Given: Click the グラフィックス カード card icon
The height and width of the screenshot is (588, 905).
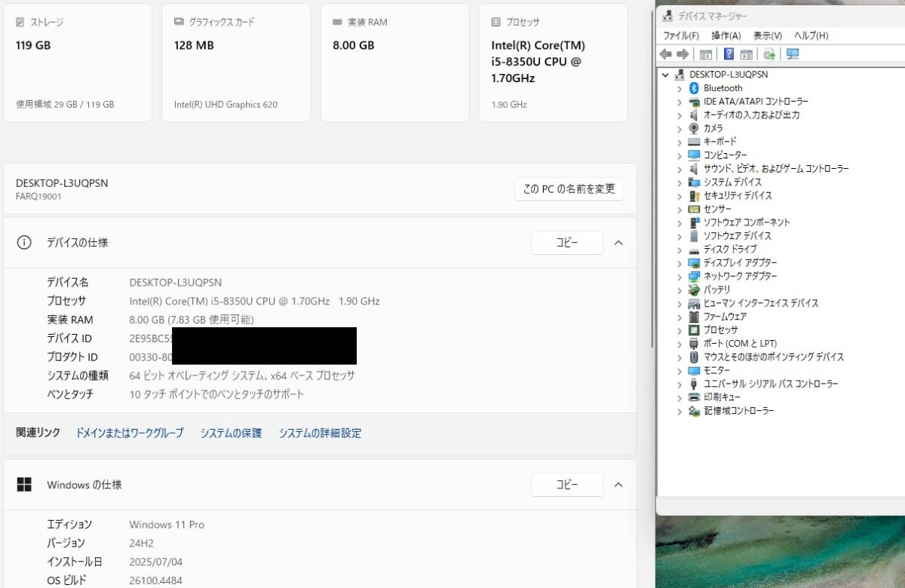Looking at the screenshot, I should pos(179,22).
